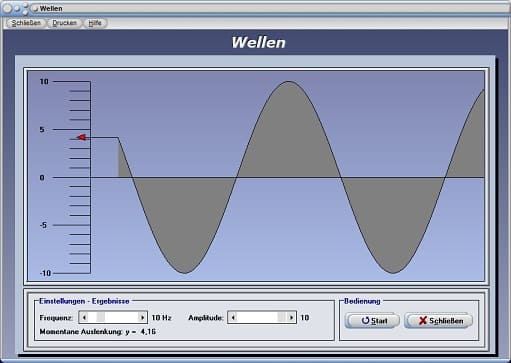Decrease frequency with left arrow

click(x=84, y=318)
